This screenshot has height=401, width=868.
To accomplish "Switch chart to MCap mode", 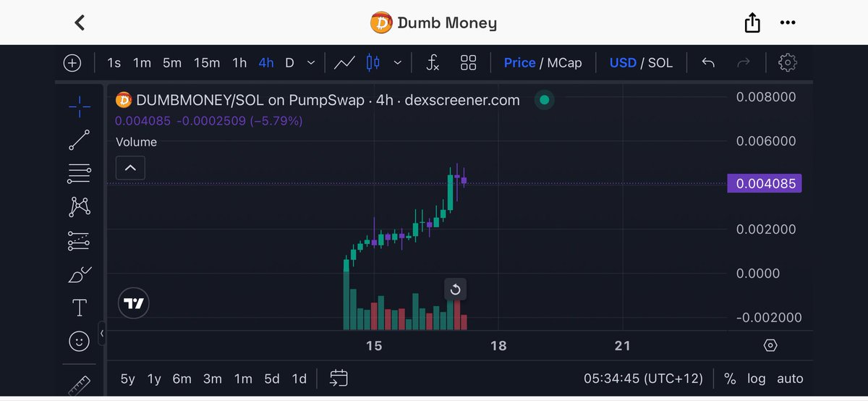I will coord(564,63).
